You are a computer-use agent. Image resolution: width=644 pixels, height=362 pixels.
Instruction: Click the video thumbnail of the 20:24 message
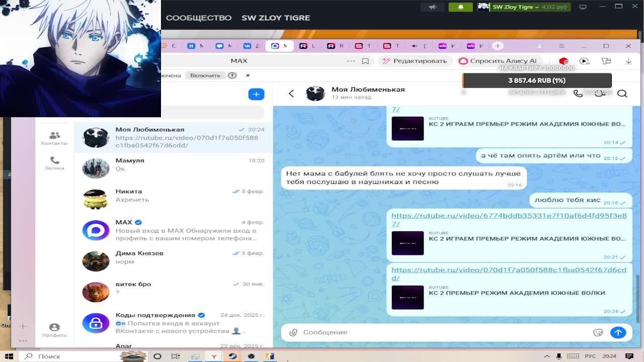(x=408, y=297)
